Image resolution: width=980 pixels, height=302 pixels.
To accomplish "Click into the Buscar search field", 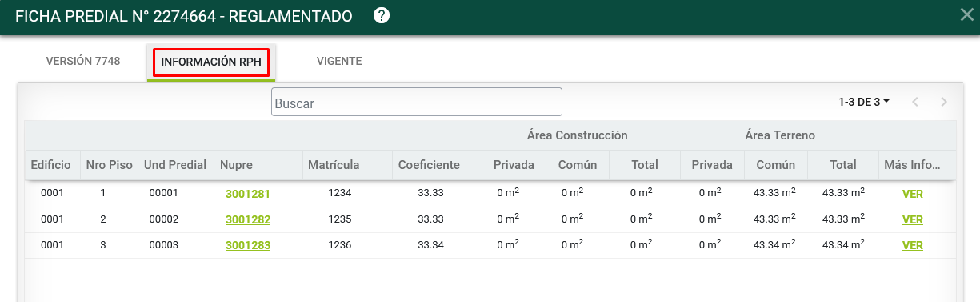I will point(416,102).
